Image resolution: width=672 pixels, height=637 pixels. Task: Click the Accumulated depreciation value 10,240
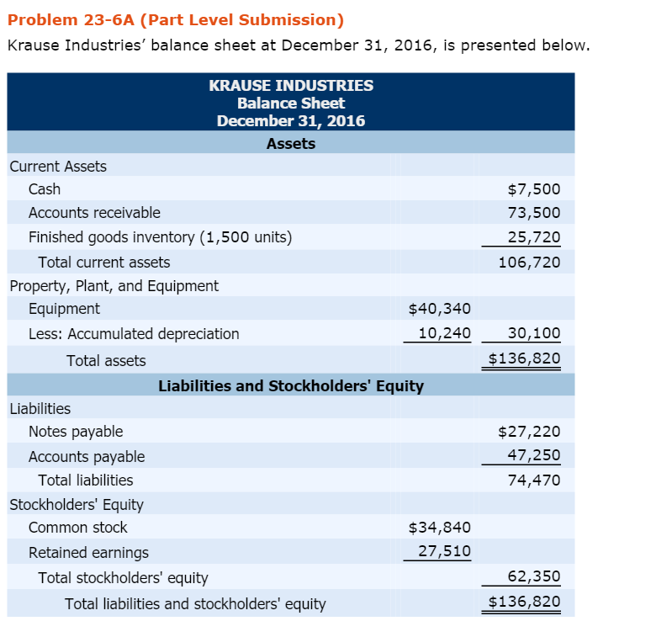click(x=444, y=333)
